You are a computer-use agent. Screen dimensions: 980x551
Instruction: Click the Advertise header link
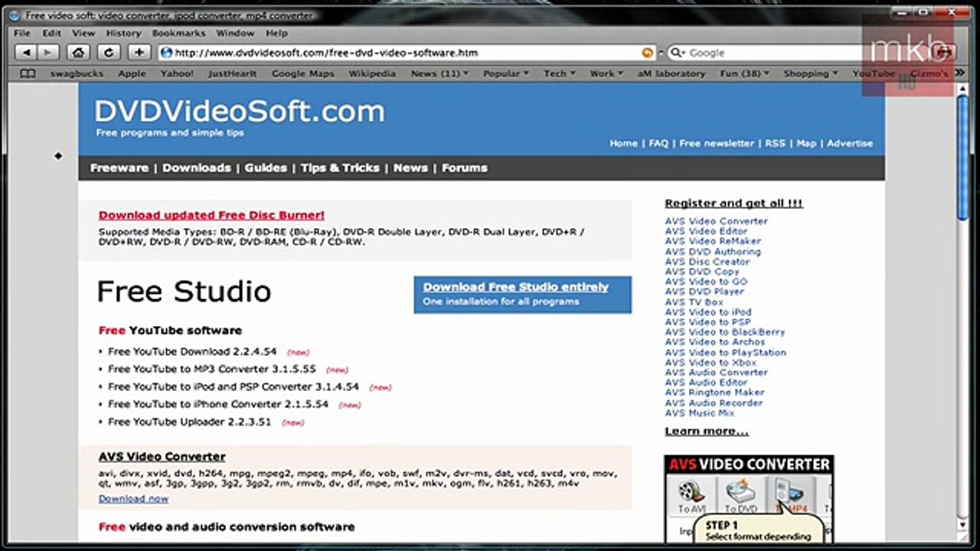pyautogui.click(x=850, y=143)
